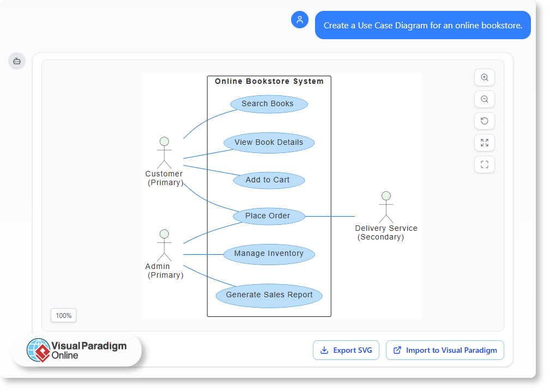Click the reset view rotation icon

[x=484, y=121]
